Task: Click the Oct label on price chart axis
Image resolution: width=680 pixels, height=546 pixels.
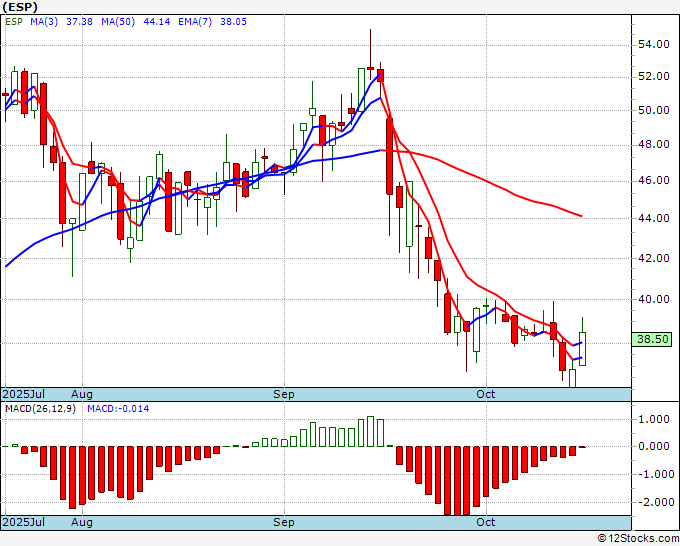Action: point(485,394)
